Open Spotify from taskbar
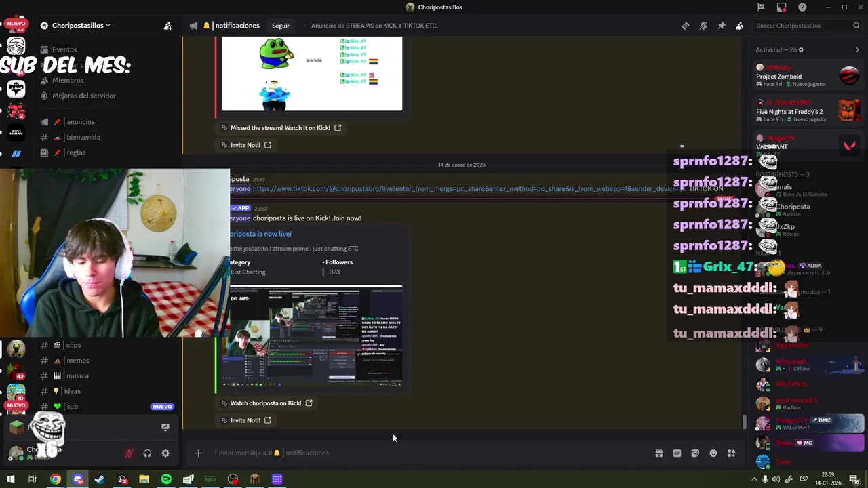 (166, 479)
